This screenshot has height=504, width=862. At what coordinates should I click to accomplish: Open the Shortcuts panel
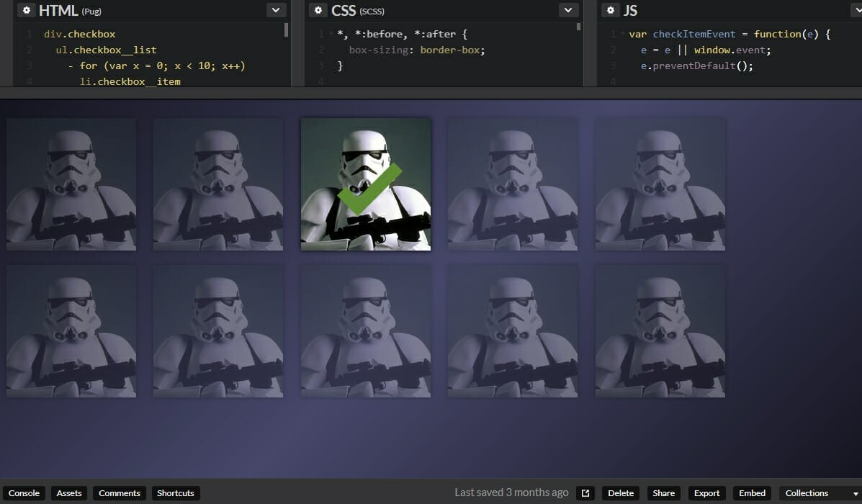coord(175,492)
